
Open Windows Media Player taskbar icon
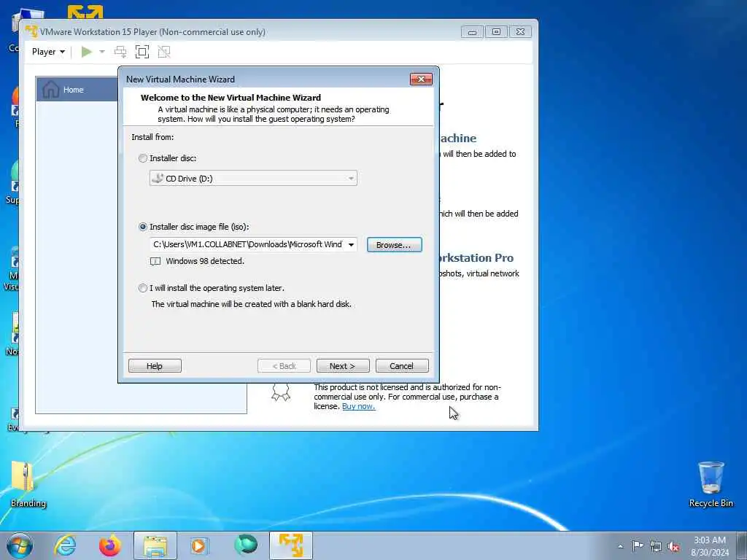point(199,545)
